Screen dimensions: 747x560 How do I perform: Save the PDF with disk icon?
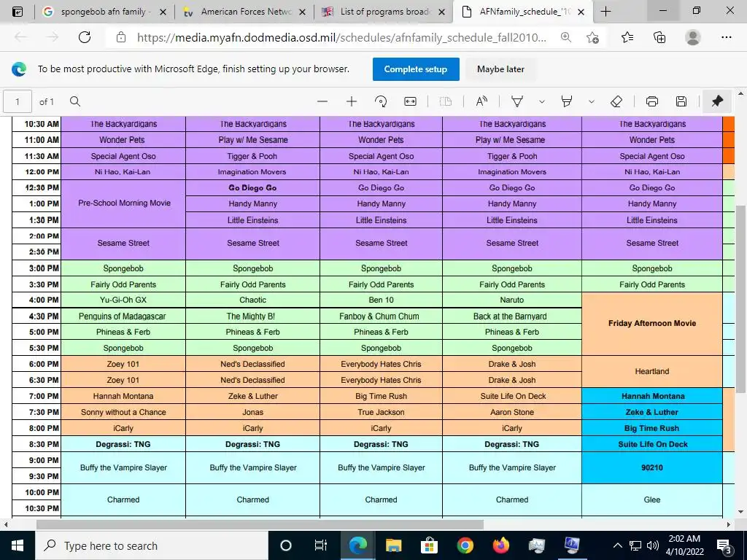pos(681,101)
